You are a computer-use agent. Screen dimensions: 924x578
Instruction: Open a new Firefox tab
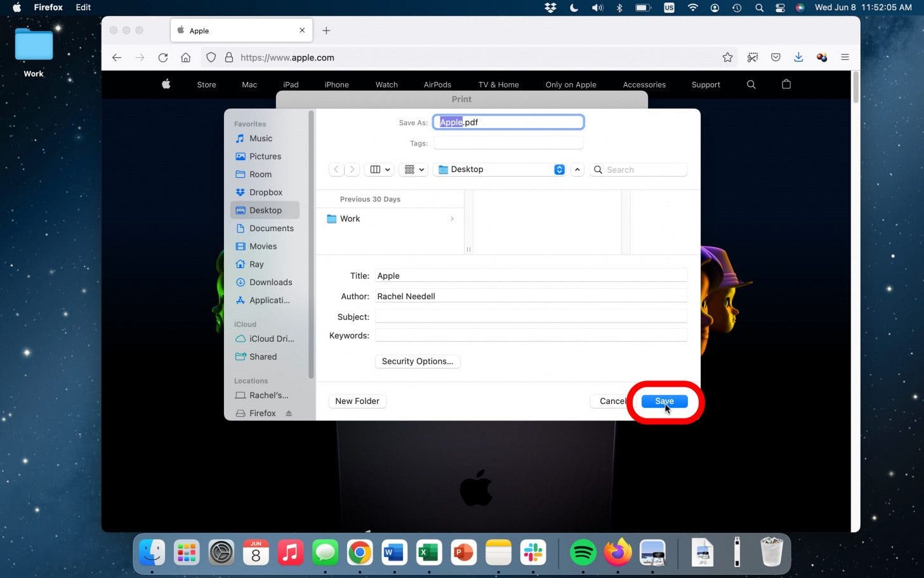click(x=326, y=30)
